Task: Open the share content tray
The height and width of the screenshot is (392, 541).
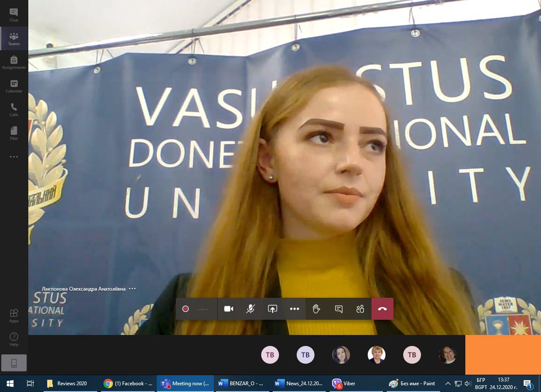Action: [273, 309]
